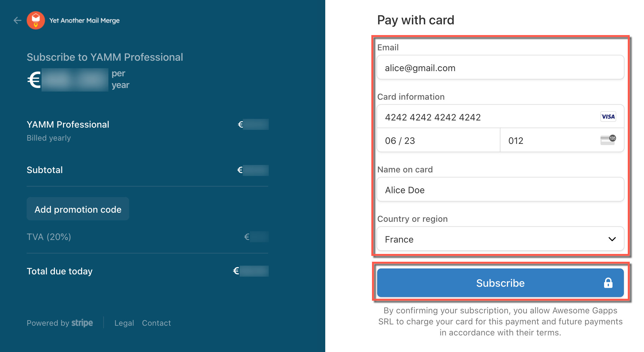Open the Contact page
This screenshot has height=352, width=644.
[156, 323]
